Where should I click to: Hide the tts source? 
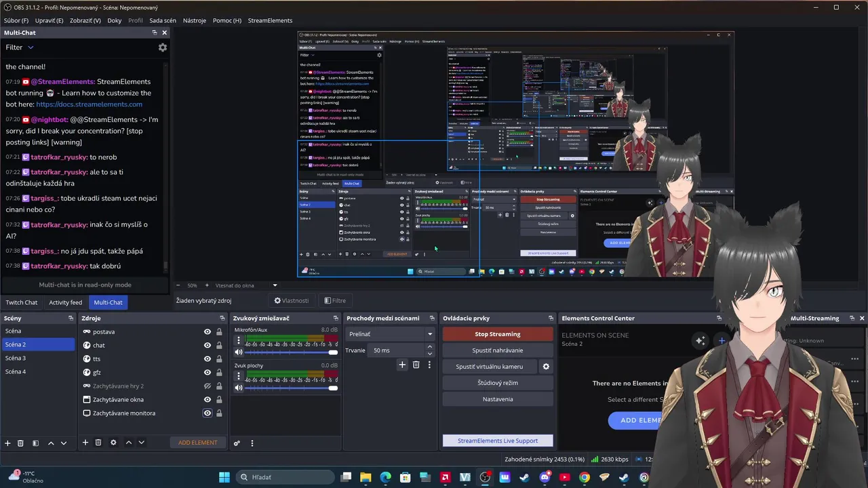click(x=208, y=359)
